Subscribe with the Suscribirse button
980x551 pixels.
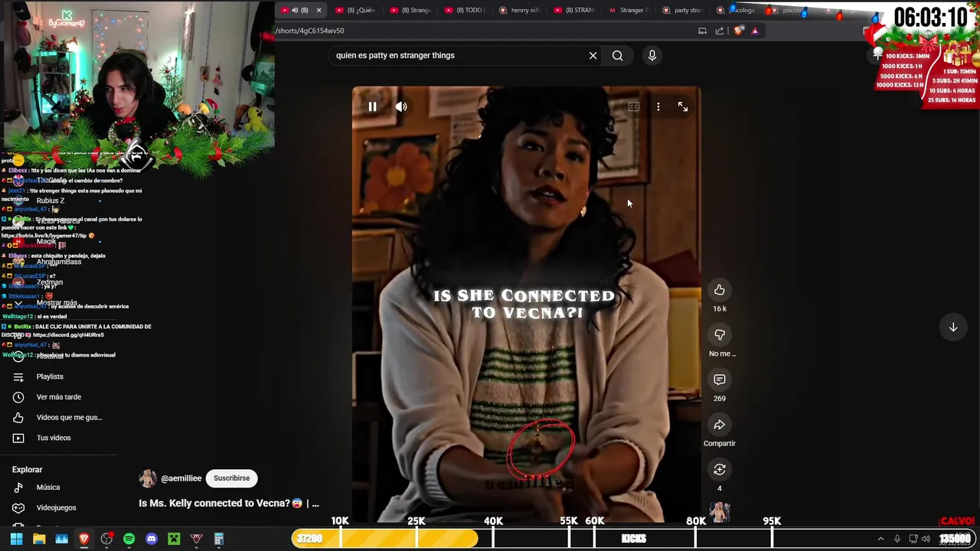click(x=231, y=478)
